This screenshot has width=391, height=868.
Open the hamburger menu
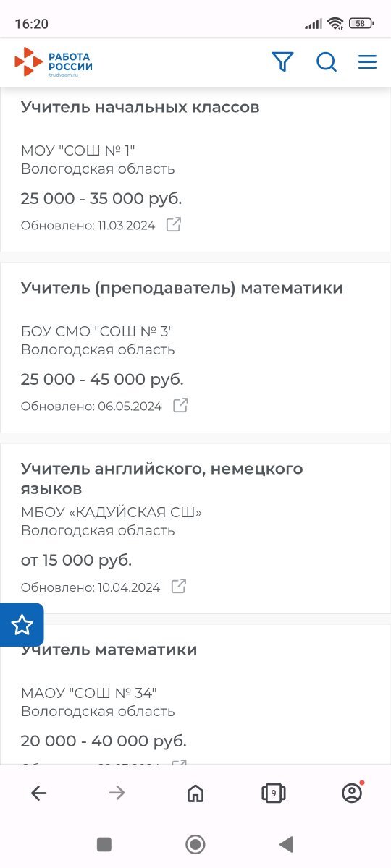click(x=367, y=62)
